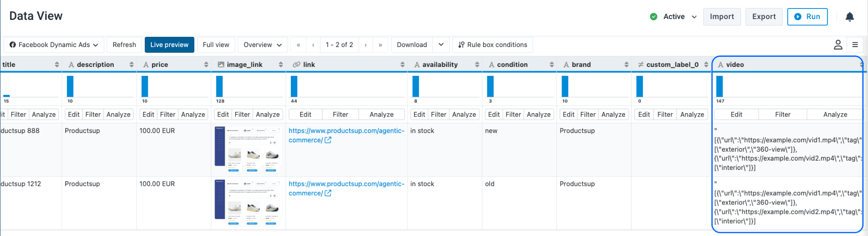Click Filter under the availability column
This screenshot has height=236, width=868.
coord(439,114)
